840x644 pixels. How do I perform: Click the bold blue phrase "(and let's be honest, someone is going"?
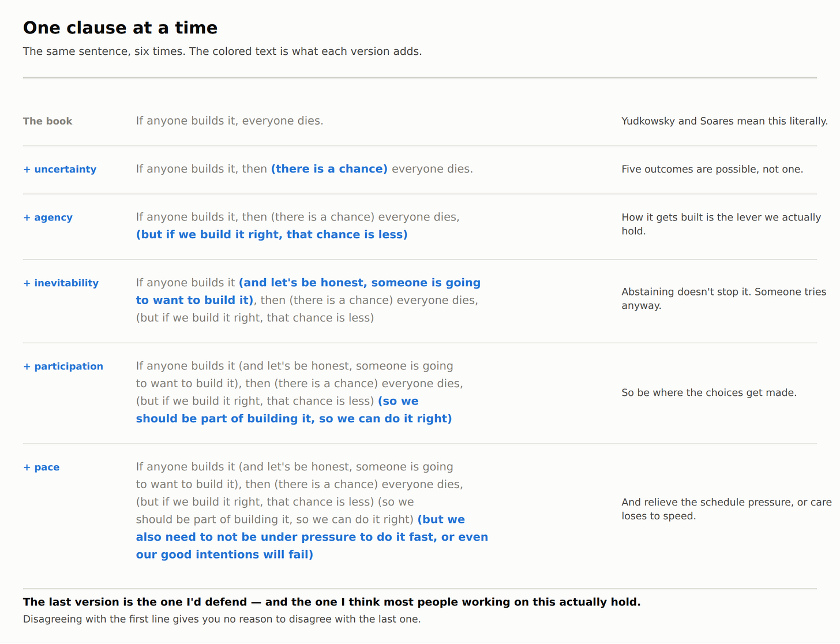(x=360, y=283)
